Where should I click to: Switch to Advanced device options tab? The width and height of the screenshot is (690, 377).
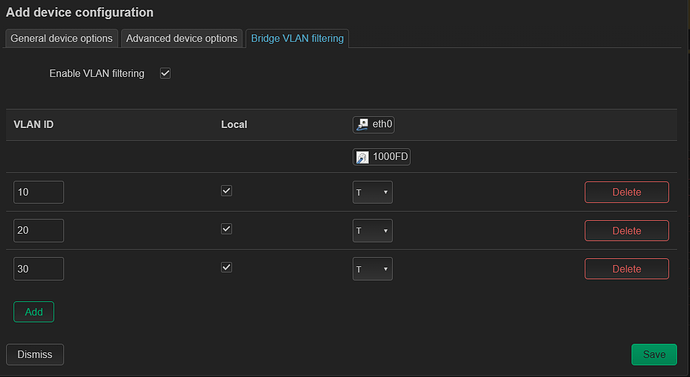click(x=182, y=38)
